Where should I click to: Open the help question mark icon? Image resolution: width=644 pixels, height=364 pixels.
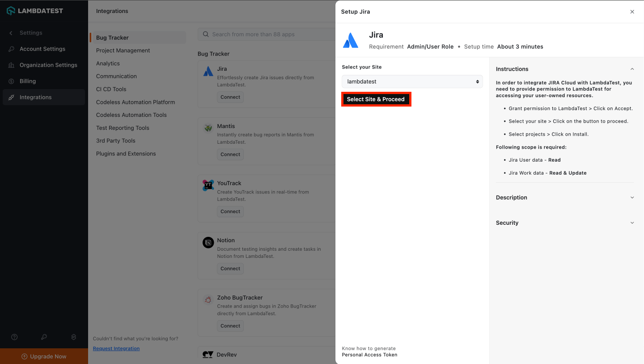(14, 337)
